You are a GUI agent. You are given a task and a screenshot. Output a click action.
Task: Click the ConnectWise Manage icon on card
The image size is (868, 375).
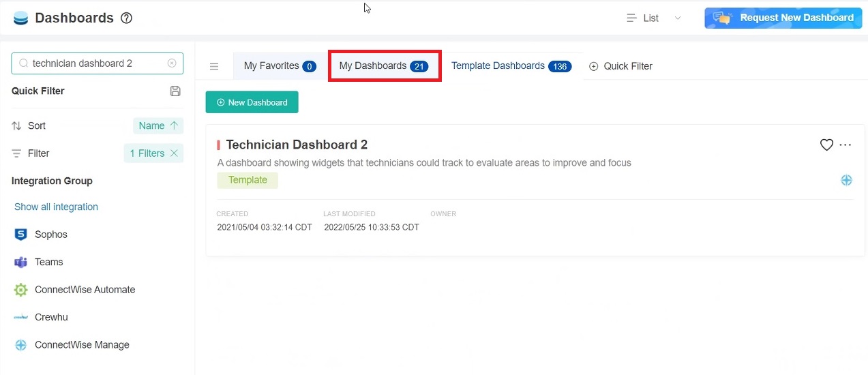tap(846, 180)
